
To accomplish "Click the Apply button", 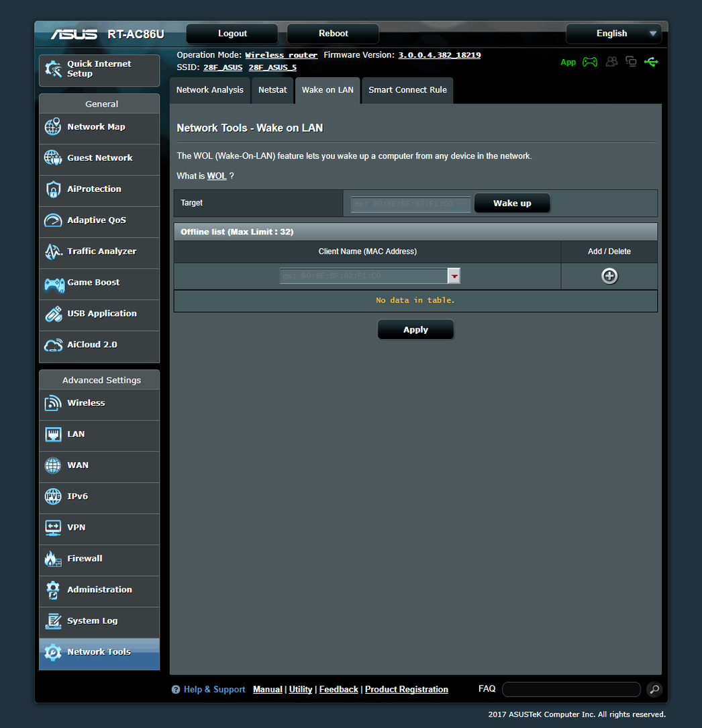I will click(415, 330).
